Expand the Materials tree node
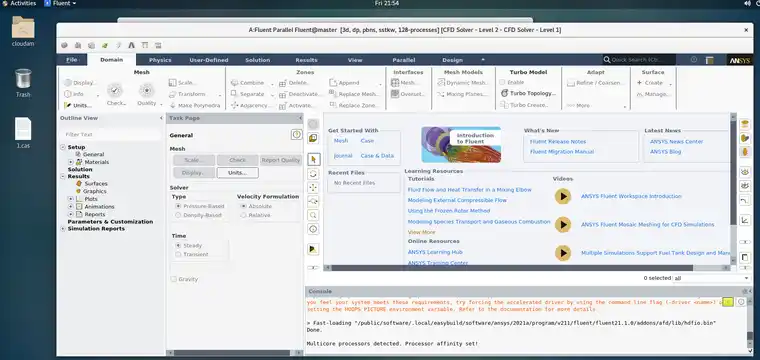This screenshot has height=360, width=760. click(x=71, y=162)
